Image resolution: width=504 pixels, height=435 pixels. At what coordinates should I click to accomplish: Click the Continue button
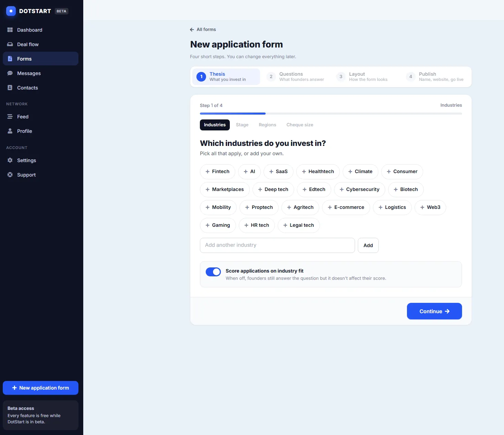pyautogui.click(x=435, y=311)
